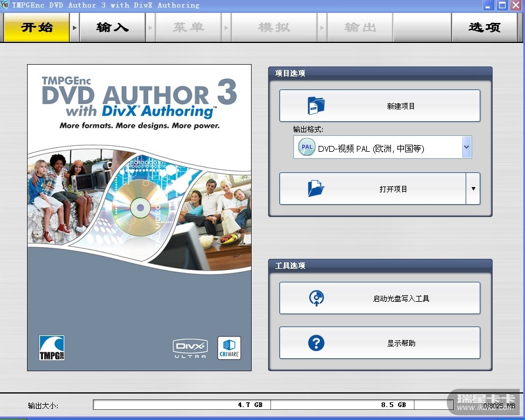Viewport: 525px width, 420px height.
Task: Open the 开始 (Start) tab
Action: (x=36, y=28)
